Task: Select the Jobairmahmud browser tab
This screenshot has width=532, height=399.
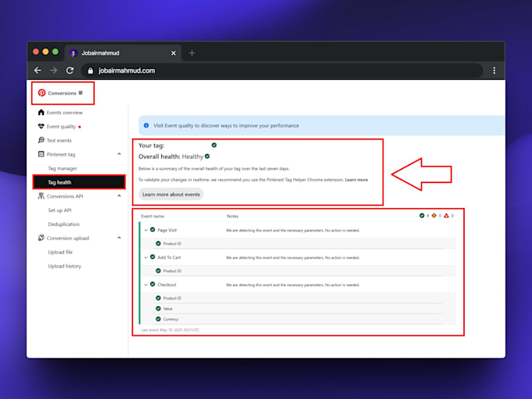Action: point(123,53)
